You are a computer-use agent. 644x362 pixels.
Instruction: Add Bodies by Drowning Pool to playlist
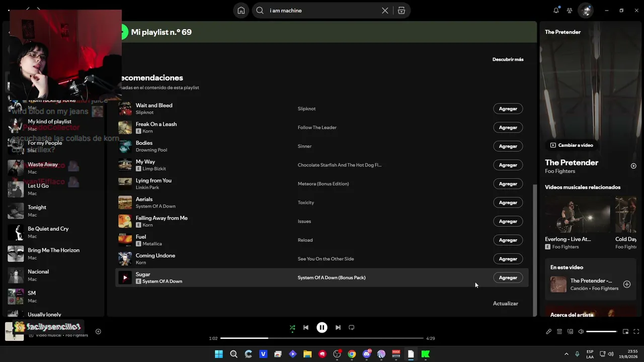tap(508, 146)
